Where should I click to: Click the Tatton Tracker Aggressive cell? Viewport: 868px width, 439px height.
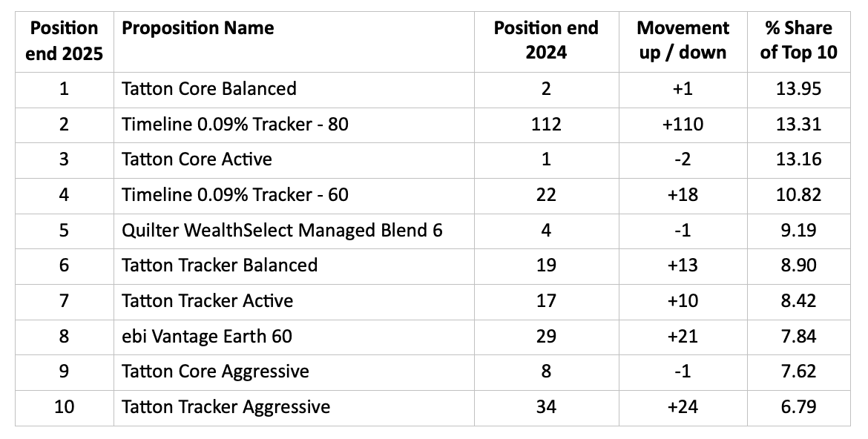click(226, 407)
